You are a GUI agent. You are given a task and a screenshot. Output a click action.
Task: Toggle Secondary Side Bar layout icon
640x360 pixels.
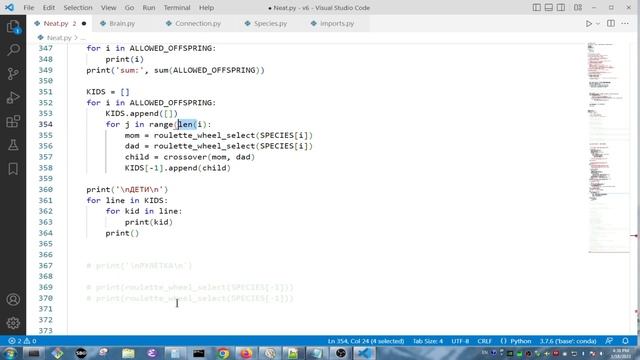[x=561, y=8]
